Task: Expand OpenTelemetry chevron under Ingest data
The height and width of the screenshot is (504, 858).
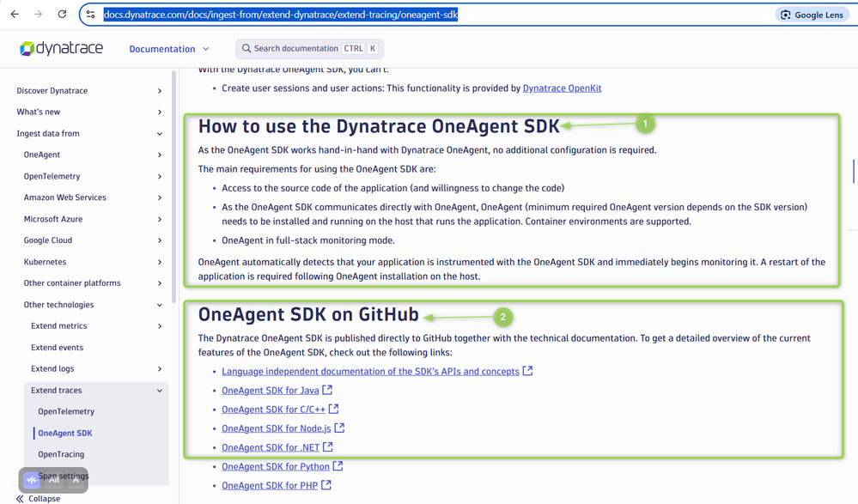Action: pyautogui.click(x=160, y=176)
